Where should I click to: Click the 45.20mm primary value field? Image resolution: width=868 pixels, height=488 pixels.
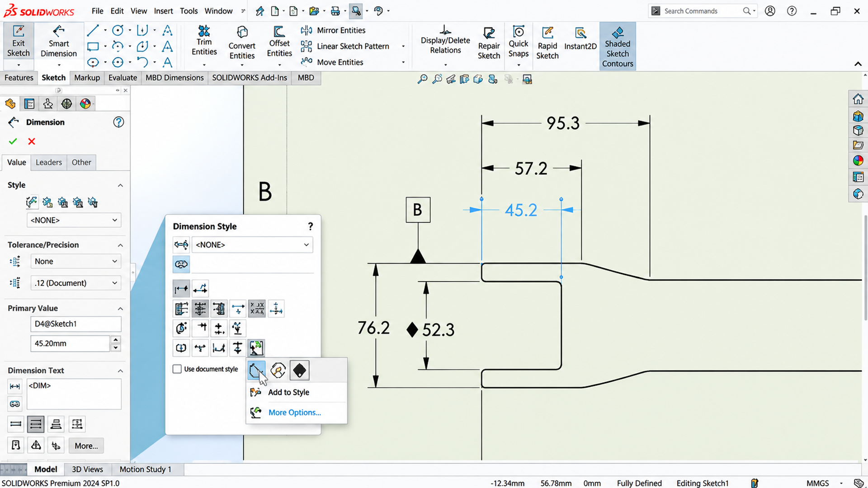pos(70,343)
